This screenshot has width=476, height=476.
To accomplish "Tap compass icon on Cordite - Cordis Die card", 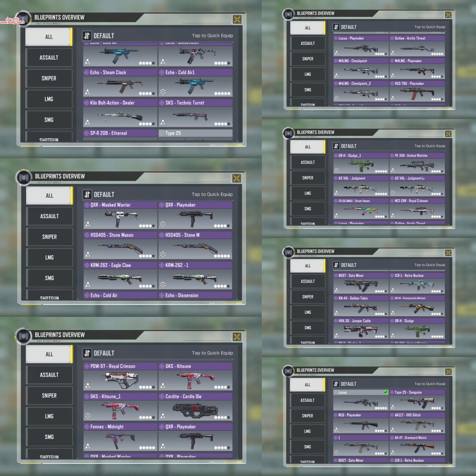I will tap(163, 416).
